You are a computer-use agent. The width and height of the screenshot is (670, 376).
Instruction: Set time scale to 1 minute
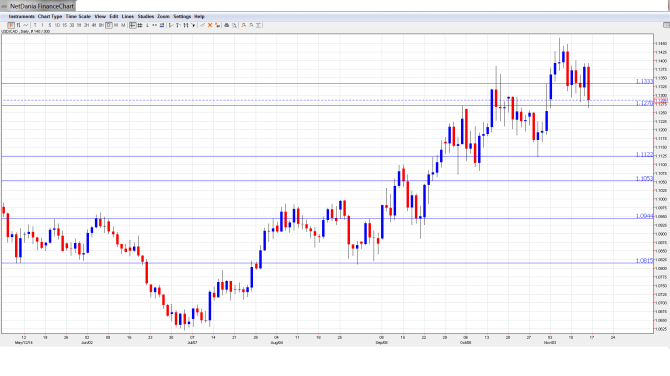click(42, 25)
